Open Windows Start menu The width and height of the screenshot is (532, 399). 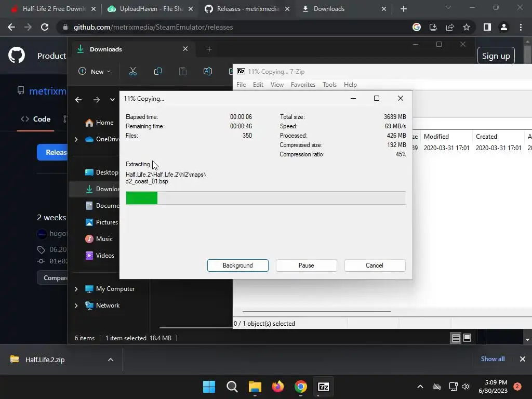pos(209,387)
